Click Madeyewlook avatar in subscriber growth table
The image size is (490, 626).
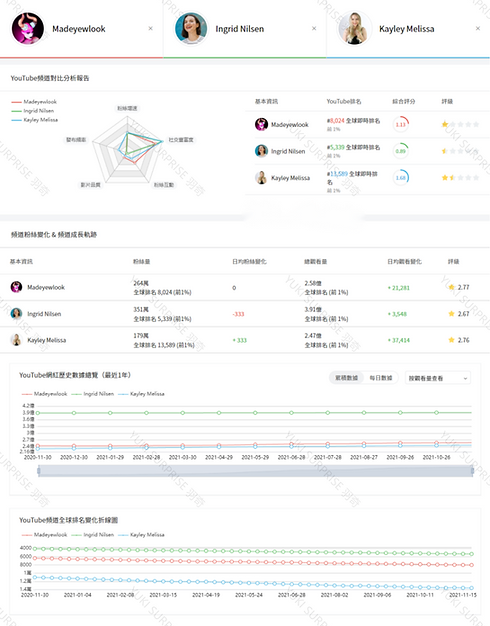(x=16, y=287)
